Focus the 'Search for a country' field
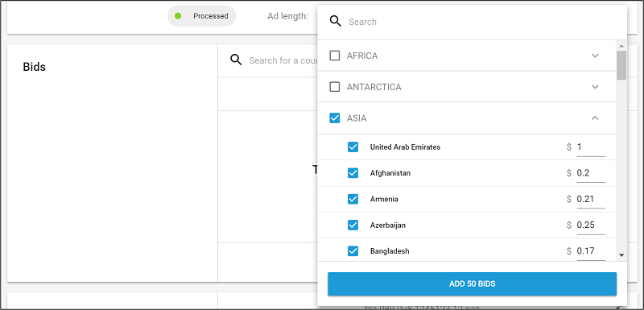644x310 pixels. [283, 60]
